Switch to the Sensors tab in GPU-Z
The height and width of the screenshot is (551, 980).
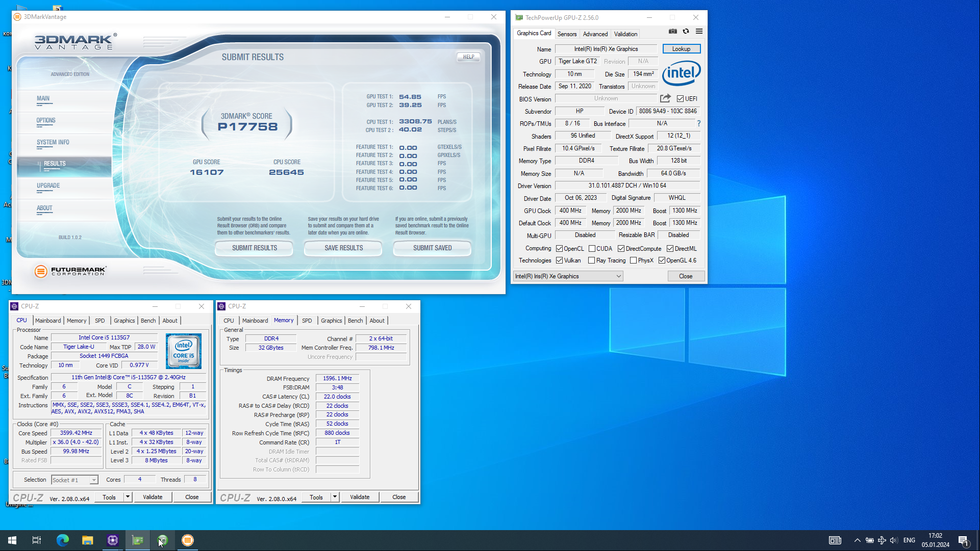point(567,34)
